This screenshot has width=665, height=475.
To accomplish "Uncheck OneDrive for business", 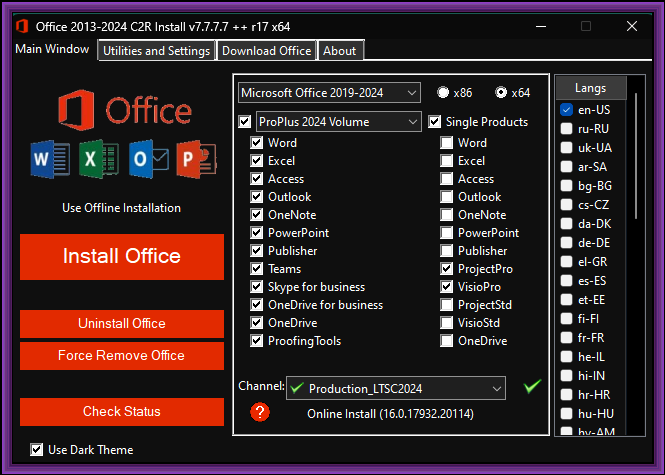I will click(257, 305).
